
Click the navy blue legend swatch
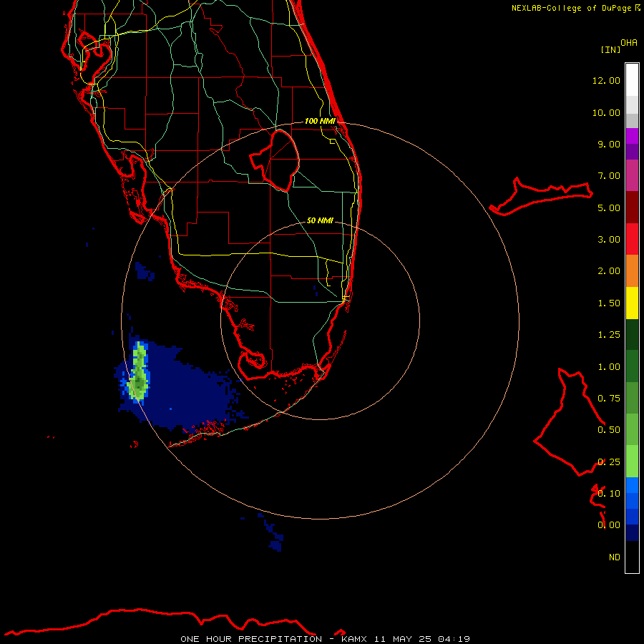(x=632, y=532)
